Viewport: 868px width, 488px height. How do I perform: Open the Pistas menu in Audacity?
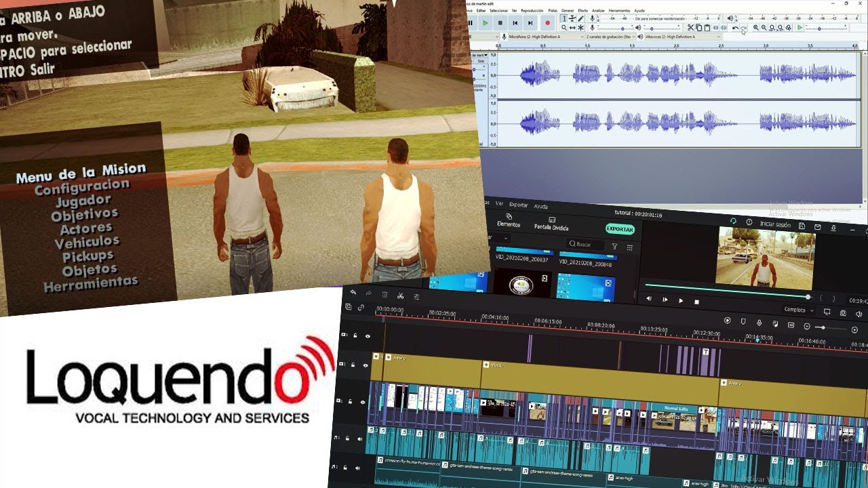[553, 11]
